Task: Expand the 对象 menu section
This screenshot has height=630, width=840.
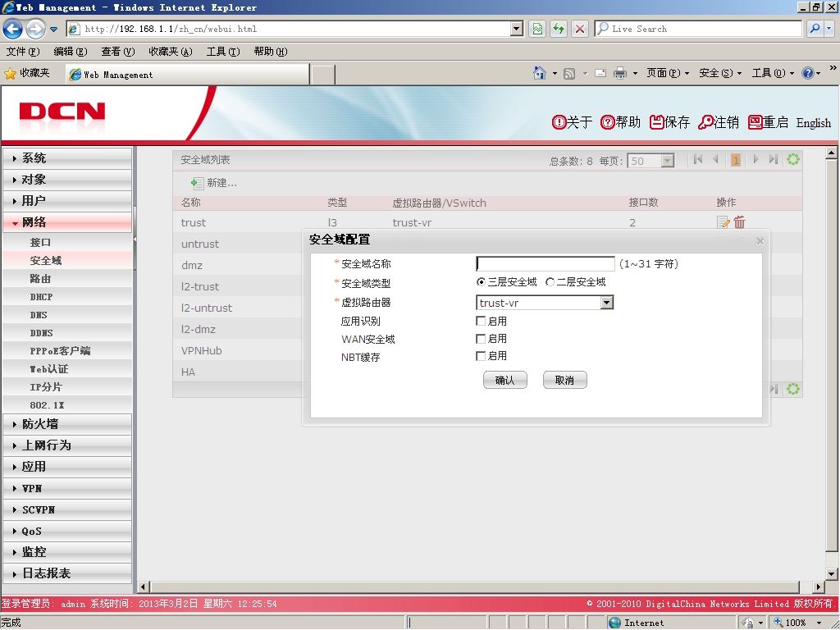Action: (67, 180)
